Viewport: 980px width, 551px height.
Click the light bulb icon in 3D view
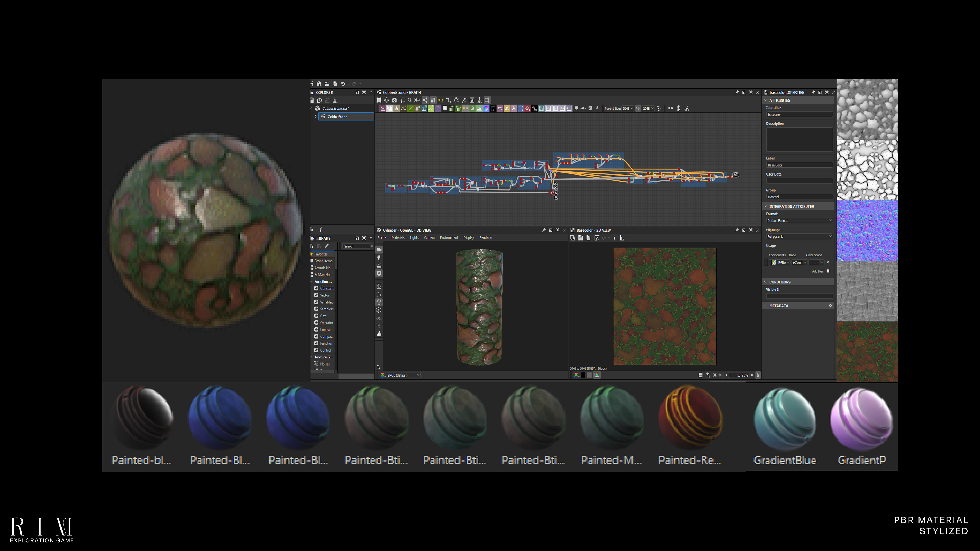(x=379, y=257)
